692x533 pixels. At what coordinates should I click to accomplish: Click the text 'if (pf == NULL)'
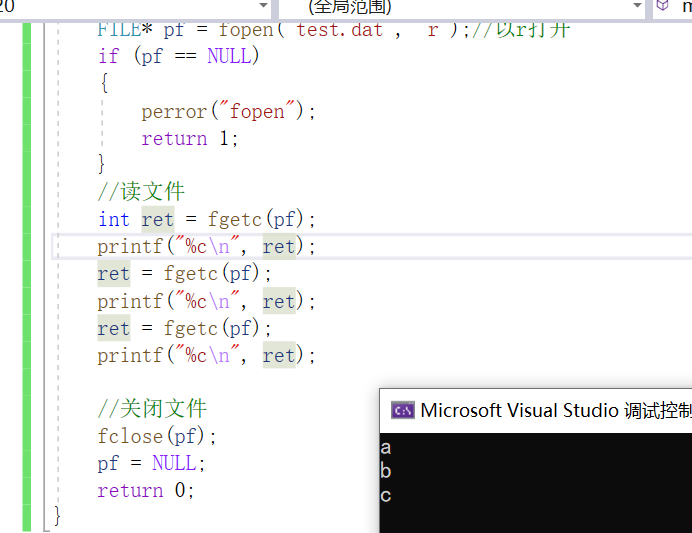coord(179,56)
